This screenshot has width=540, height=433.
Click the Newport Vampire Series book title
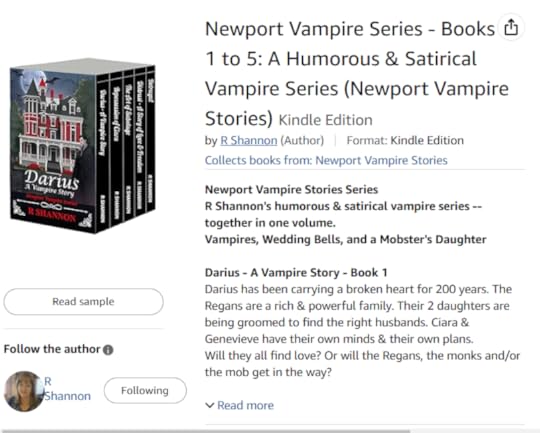(357, 73)
